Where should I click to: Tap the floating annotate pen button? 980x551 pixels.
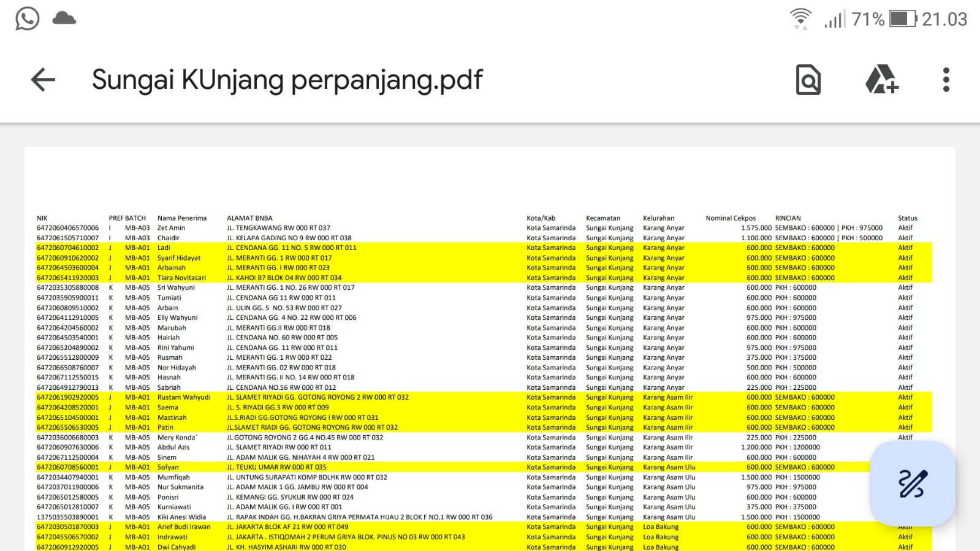click(913, 484)
